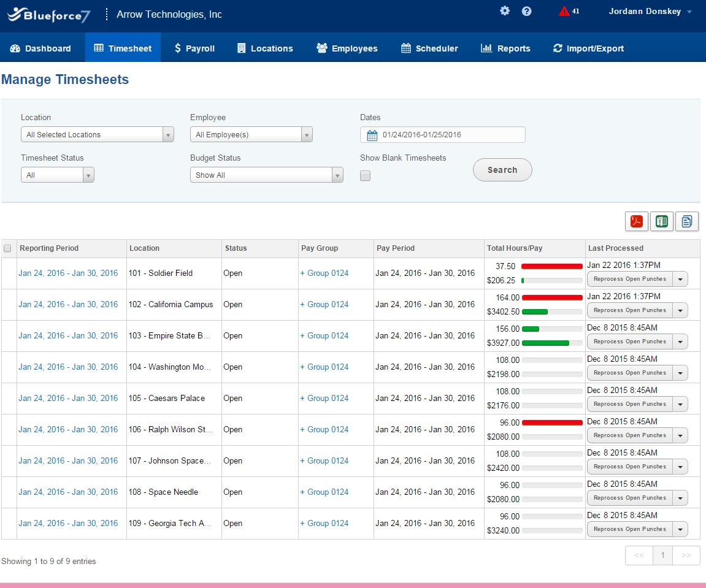Export the timesheets to PDF
The width and height of the screenshot is (706, 588).
[636, 221]
